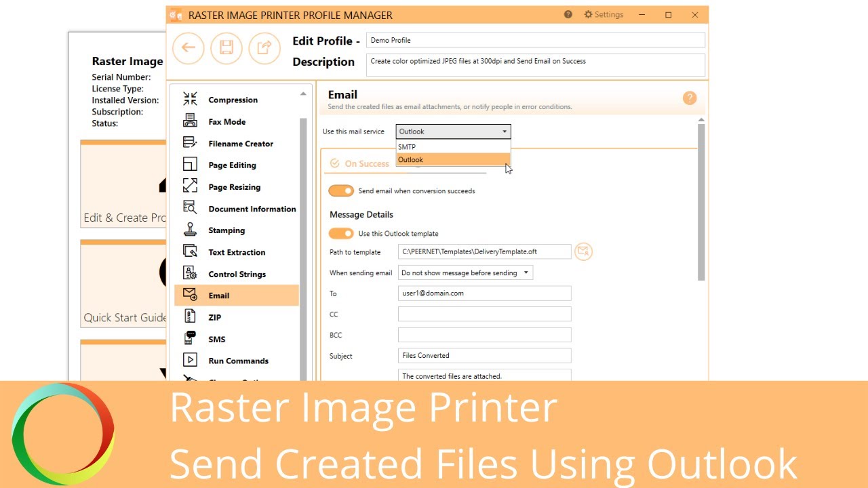The image size is (868, 488).
Task: Toggle Use this Outlook template switch
Action: (x=341, y=234)
